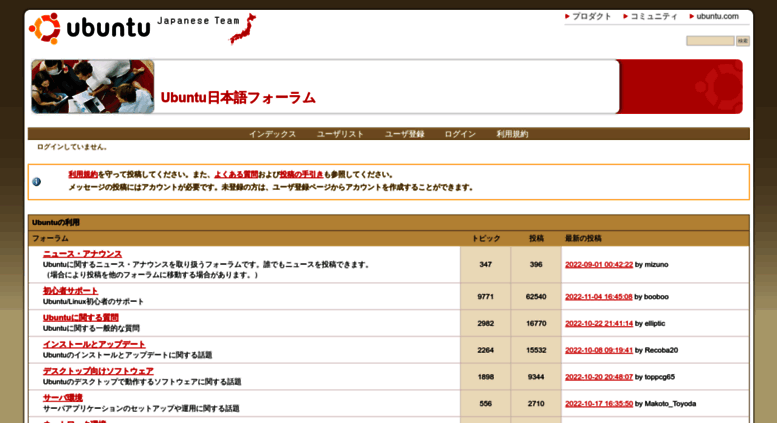
Task: Open ユーザリスト in navigation bar
Action: click(340, 134)
